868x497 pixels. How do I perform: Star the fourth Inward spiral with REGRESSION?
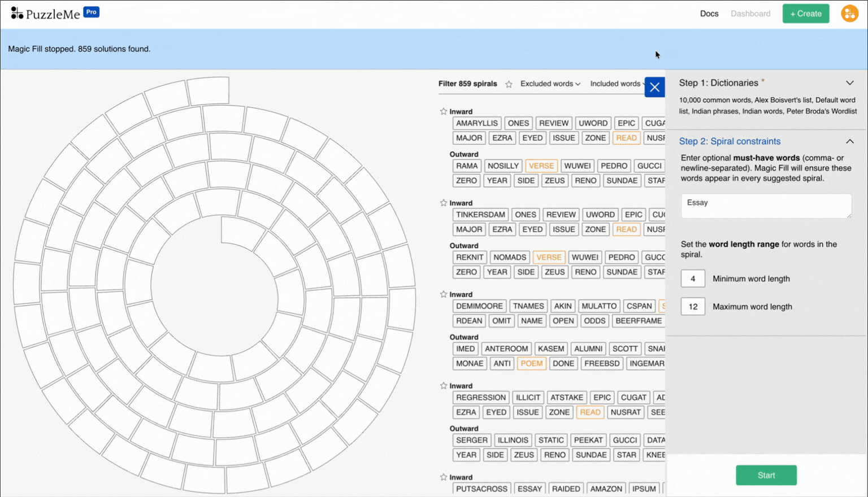click(x=444, y=386)
